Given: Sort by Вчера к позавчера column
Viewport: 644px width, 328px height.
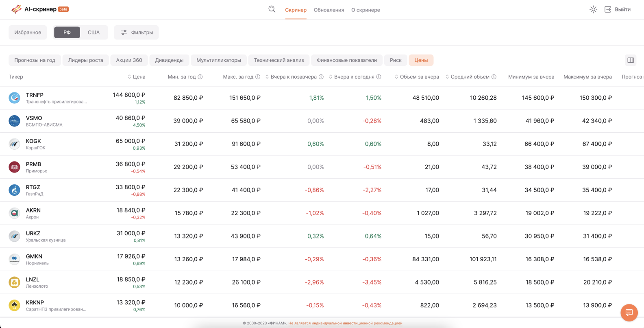Looking at the screenshot, I should [291, 77].
